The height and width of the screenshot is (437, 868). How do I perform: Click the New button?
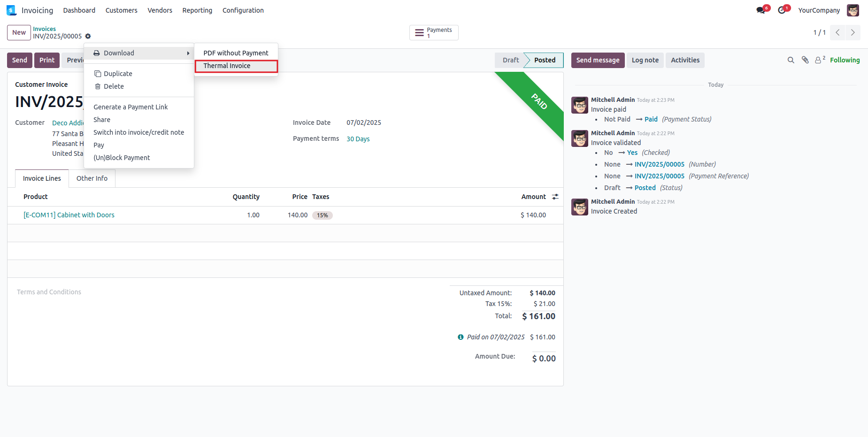19,32
